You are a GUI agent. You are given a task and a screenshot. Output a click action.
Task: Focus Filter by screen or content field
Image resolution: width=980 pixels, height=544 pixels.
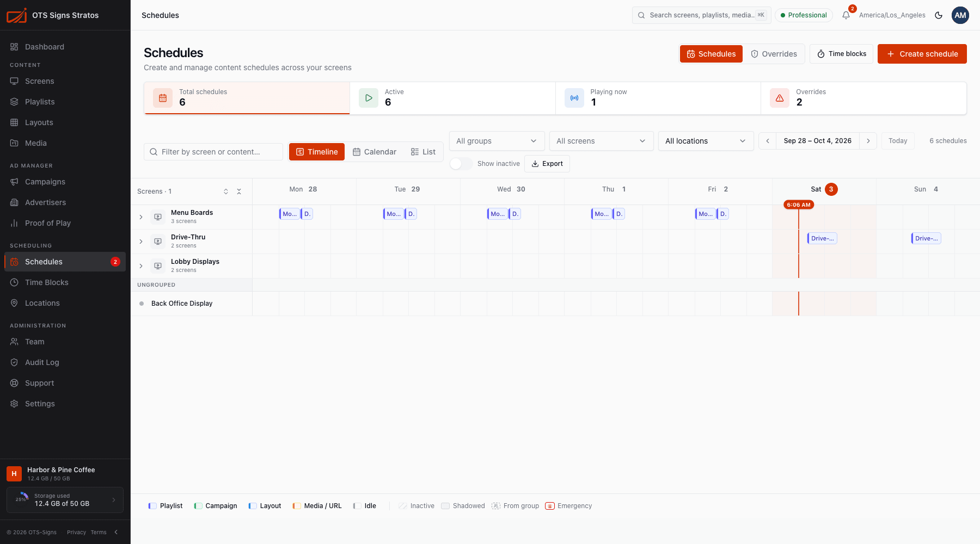click(213, 152)
